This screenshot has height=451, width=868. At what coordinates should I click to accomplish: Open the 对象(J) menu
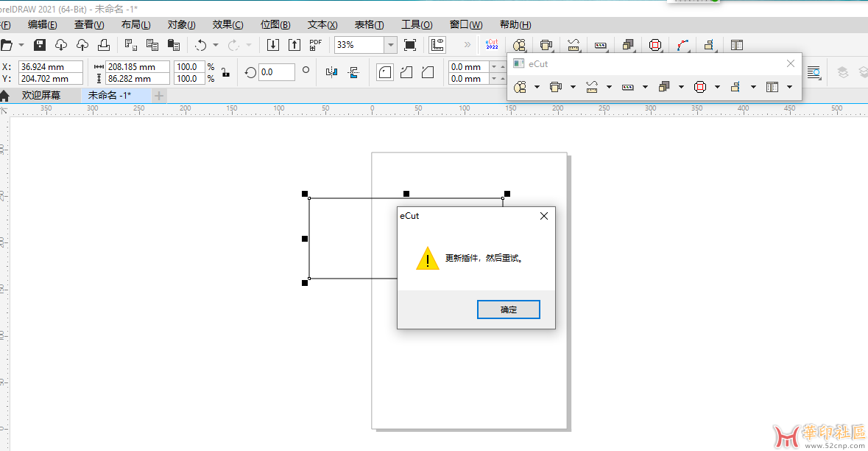point(182,24)
